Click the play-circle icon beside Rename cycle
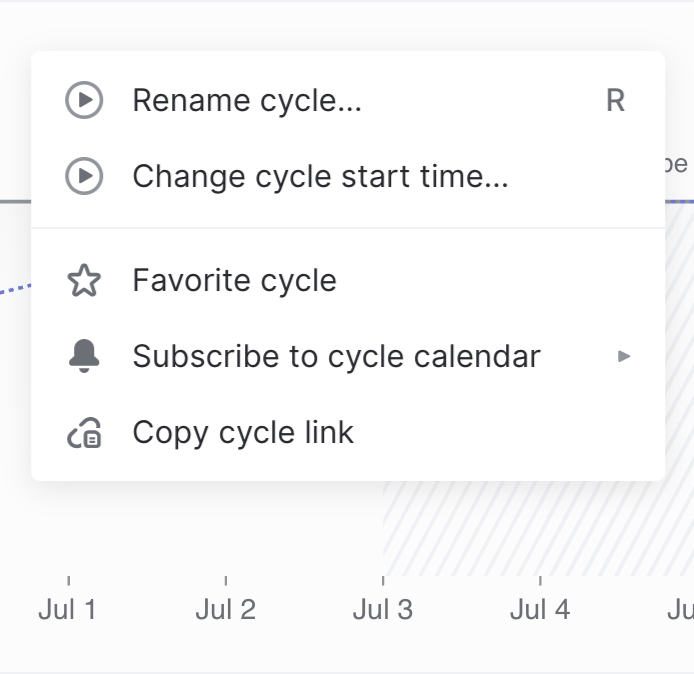 [x=84, y=100]
